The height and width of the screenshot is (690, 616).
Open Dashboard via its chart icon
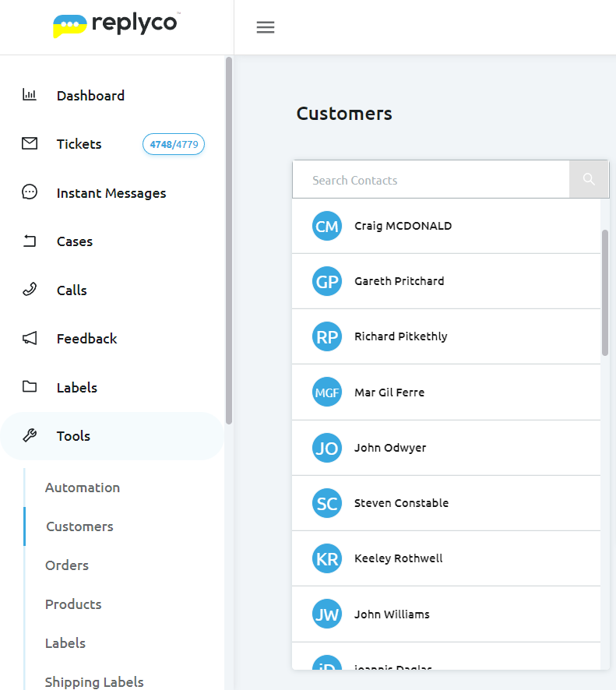pos(30,95)
